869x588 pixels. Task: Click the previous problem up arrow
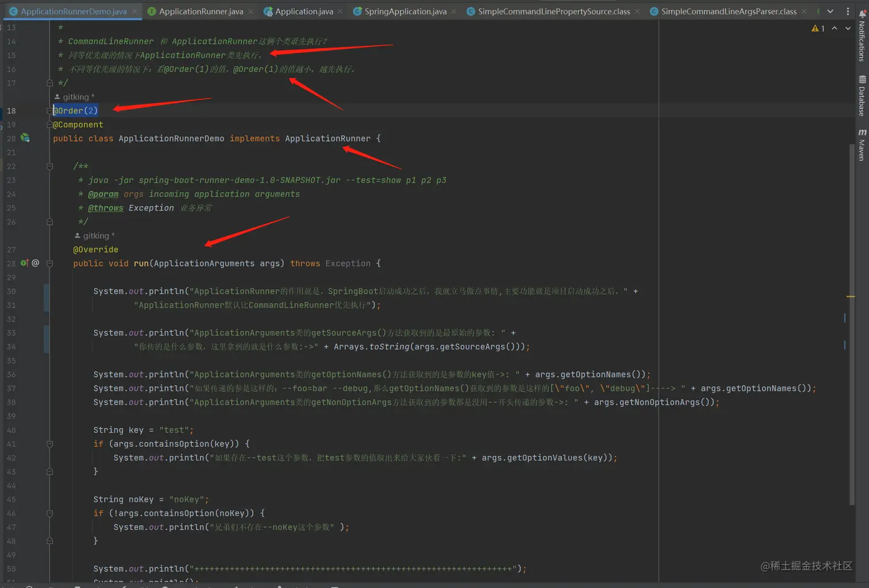834,28
